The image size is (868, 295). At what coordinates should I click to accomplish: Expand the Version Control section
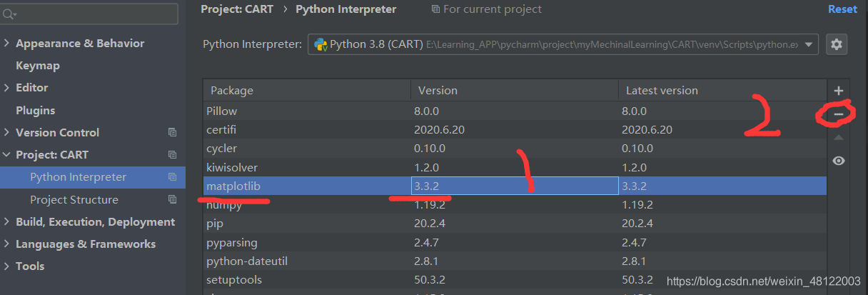(6, 132)
